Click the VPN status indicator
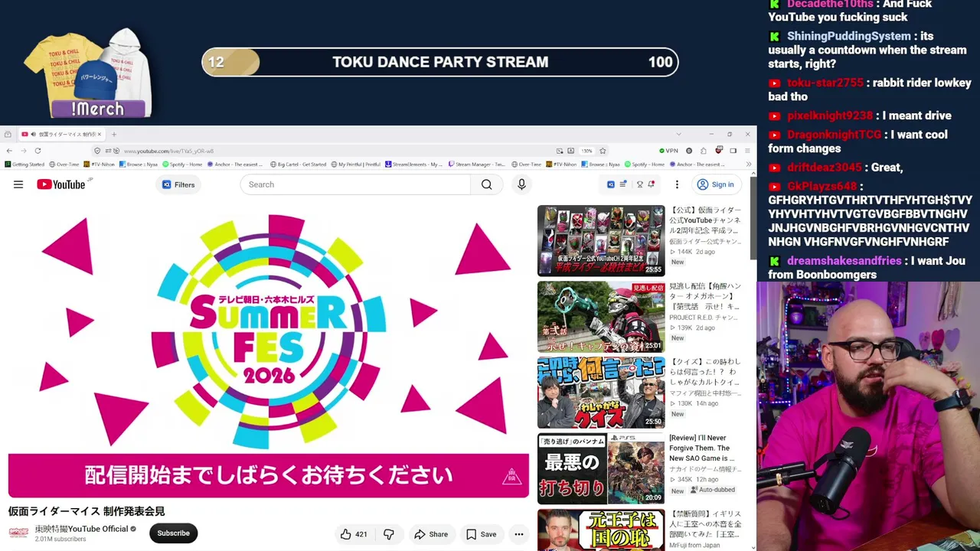Screen dimensions: 980x551 tap(668, 151)
